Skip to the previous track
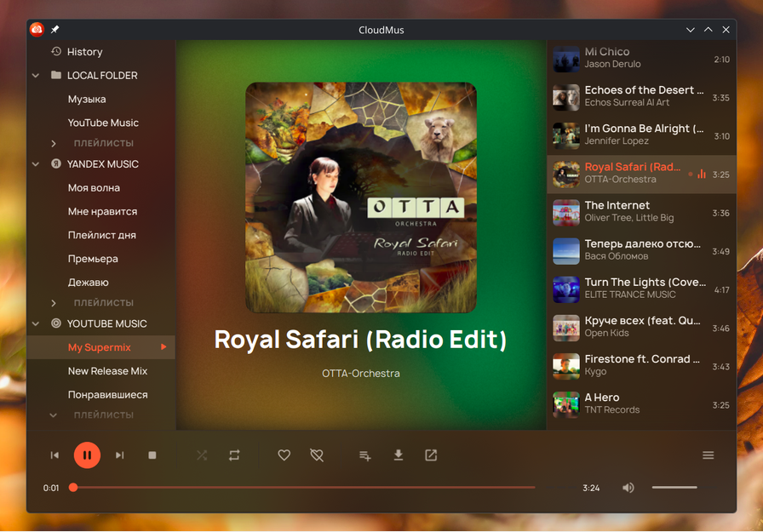The image size is (763, 532). click(x=54, y=455)
